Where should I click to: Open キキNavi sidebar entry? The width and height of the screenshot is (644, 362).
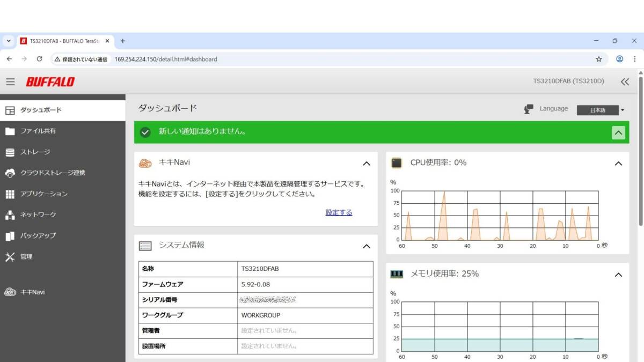point(63,292)
